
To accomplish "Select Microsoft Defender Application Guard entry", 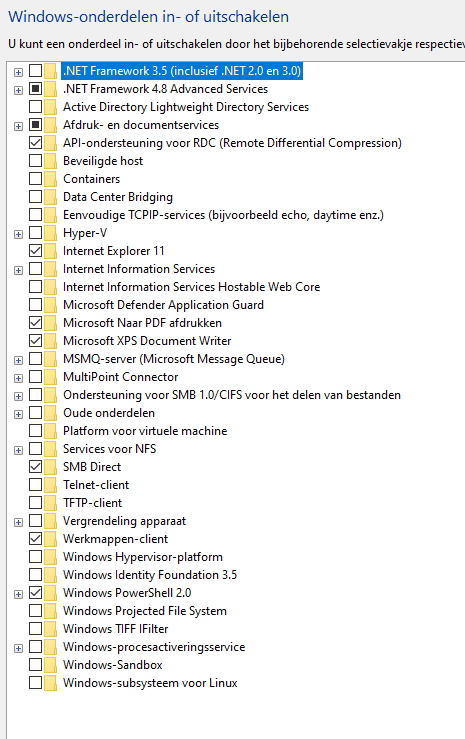I will pyautogui.click(x=163, y=305).
